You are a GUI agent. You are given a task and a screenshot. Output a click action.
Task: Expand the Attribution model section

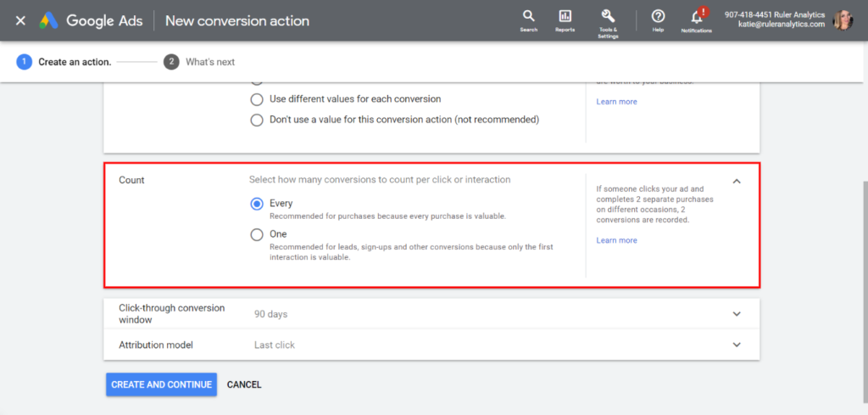click(737, 345)
